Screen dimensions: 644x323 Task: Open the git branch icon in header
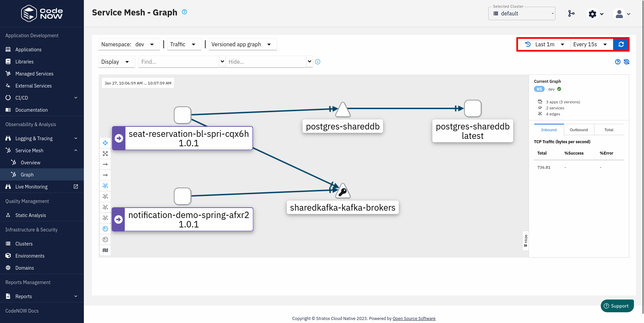click(571, 13)
